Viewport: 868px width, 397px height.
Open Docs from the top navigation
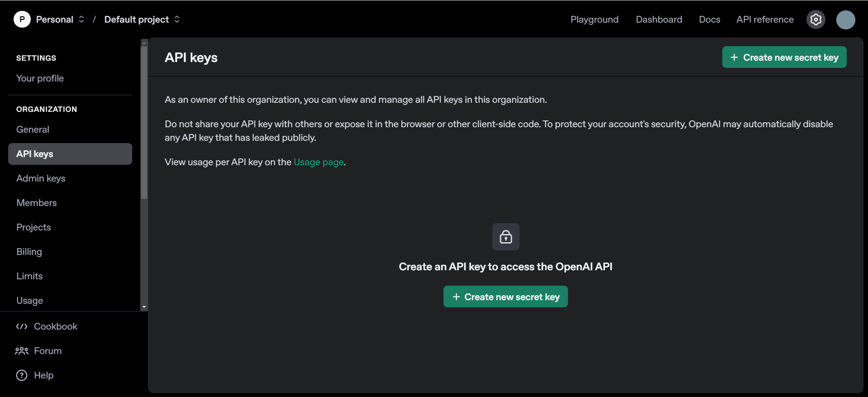click(x=709, y=19)
